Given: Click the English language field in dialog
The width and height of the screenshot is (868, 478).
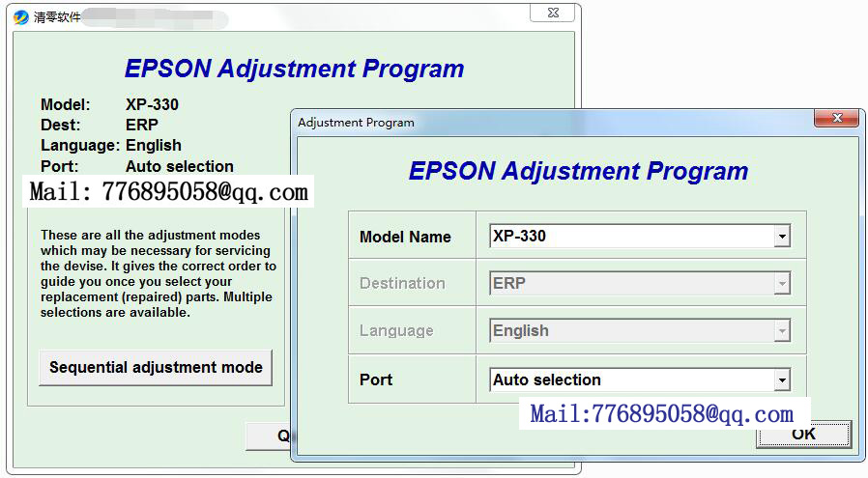Looking at the screenshot, I should pyautogui.click(x=639, y=331).
